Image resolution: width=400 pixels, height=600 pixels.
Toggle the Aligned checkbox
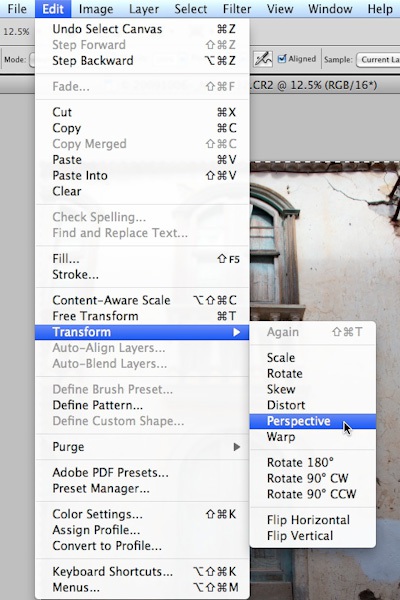(282, 59)
